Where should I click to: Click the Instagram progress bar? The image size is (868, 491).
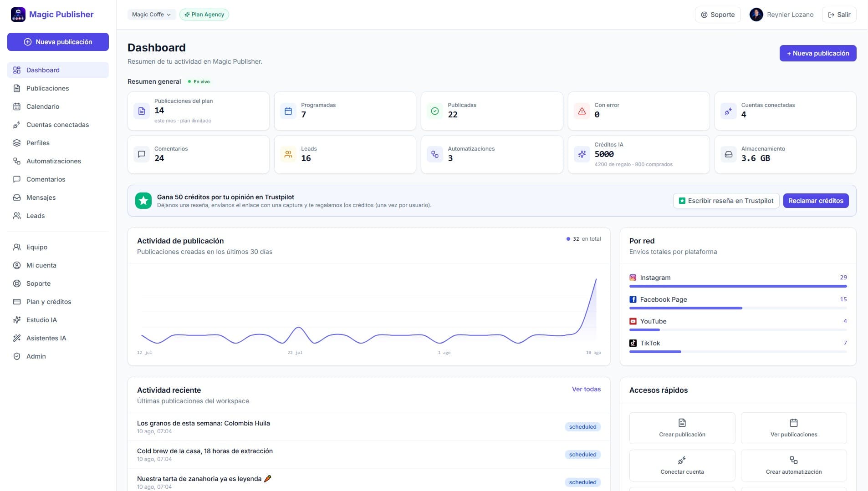[738, 286]
